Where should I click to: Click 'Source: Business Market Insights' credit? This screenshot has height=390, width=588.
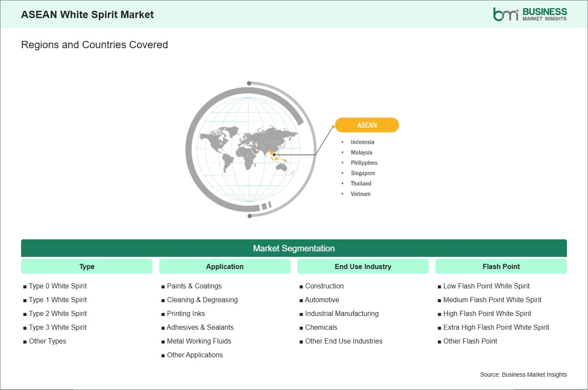(523, 375)
